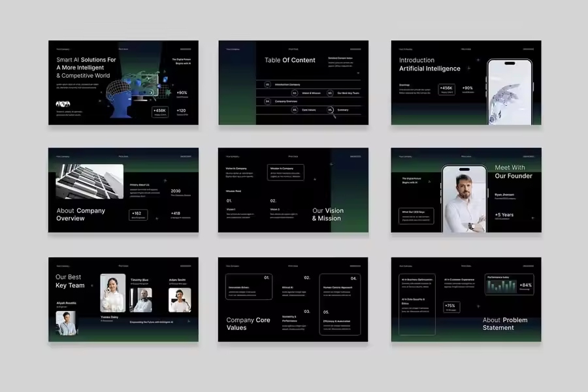This screenshot has height=392, width=588.
Task: Click the 05 circle beside Core Values
Action: [295, 110]
